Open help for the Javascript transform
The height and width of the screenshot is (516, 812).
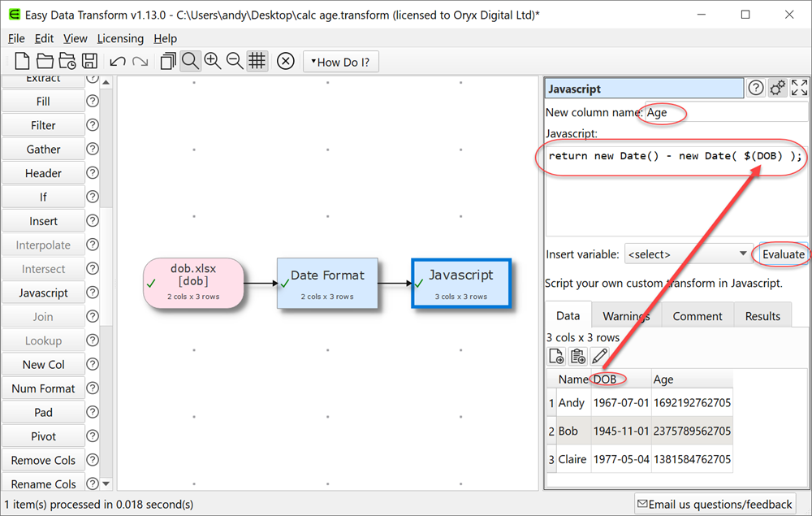pos(755,87)
